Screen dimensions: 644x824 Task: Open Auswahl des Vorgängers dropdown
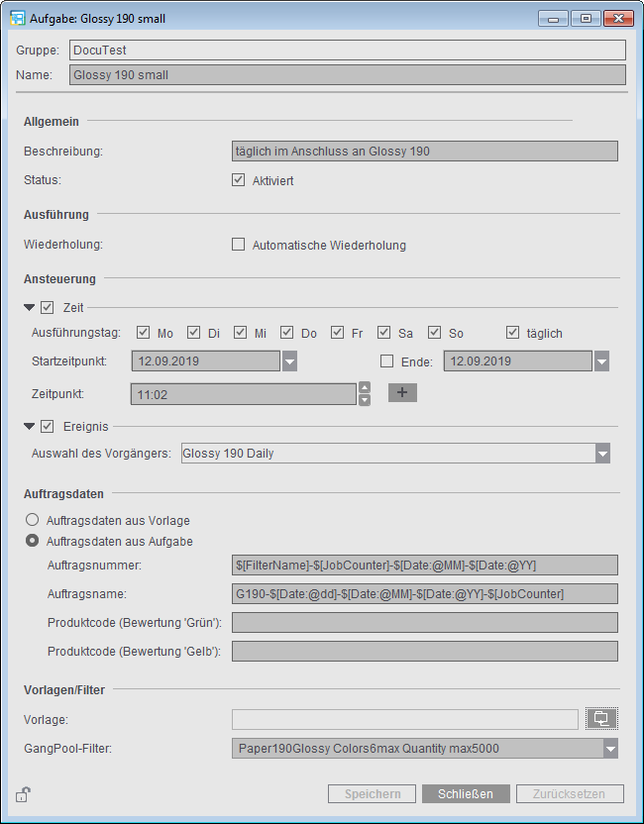603,453
